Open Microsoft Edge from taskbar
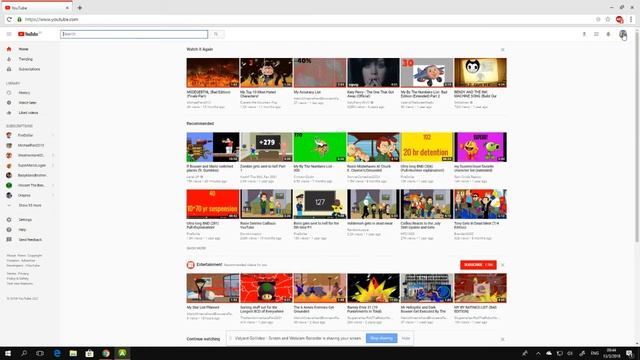Viewport: 640px width, 360px height. 57,353
